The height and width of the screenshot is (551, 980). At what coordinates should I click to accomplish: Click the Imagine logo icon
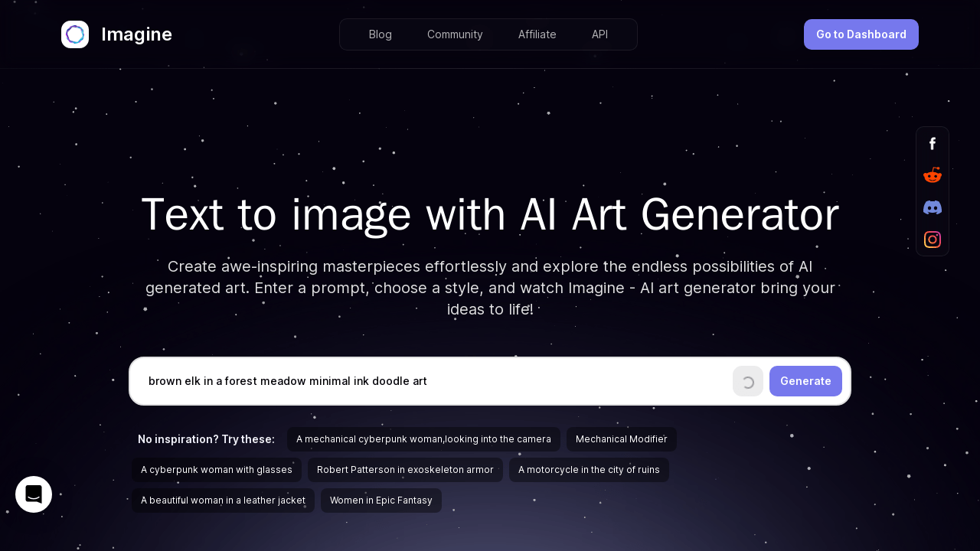[75, 34]
